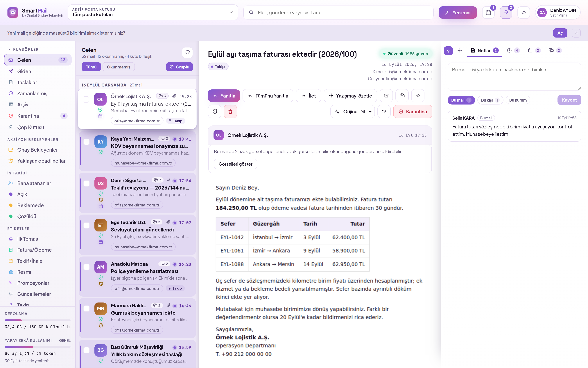588x368 pixels.
Task: Toggle light/dark theme sun icon
Action: point(524,13)
